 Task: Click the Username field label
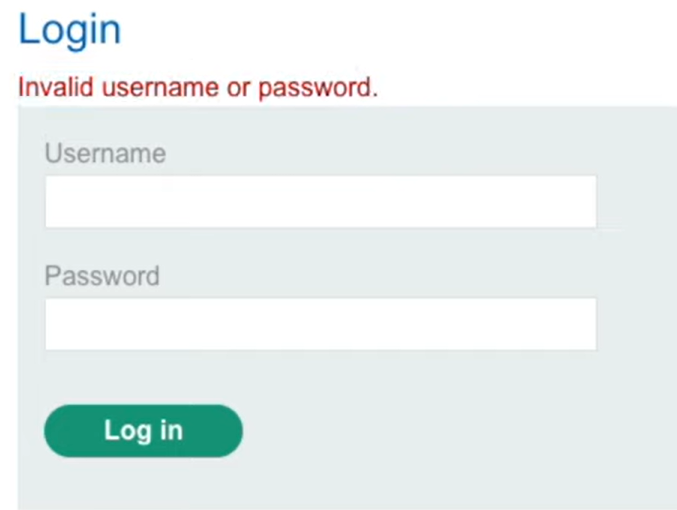pyautogui.click(x=105, y=153)
